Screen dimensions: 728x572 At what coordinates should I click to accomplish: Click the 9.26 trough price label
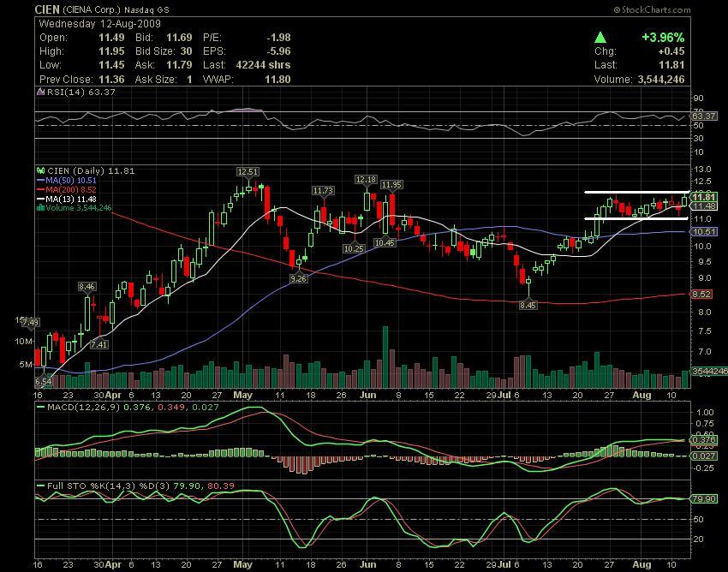298,279
